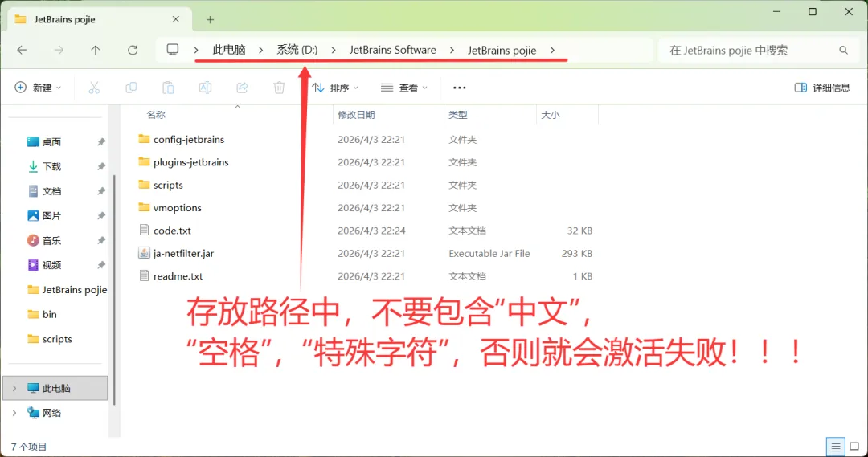Open the three-dot more options menu

460,88
